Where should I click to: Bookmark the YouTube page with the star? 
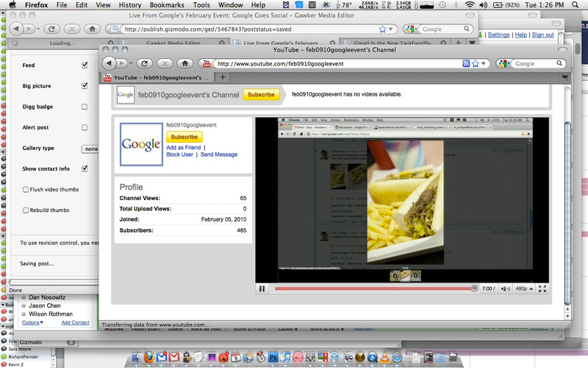point(475,63)
